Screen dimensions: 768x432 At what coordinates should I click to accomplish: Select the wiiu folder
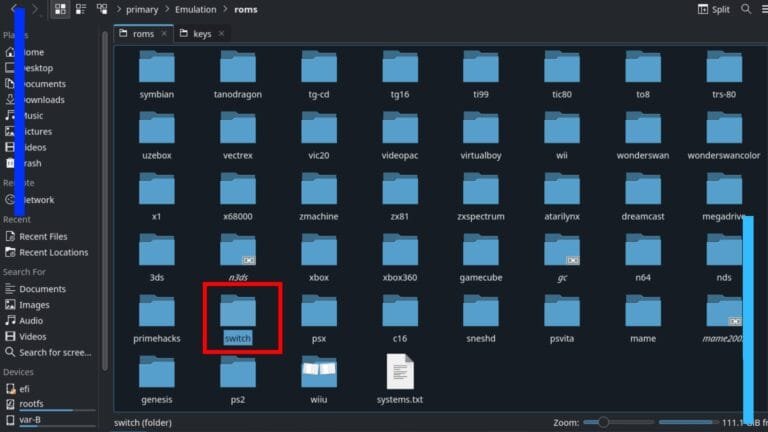coord(319,380)
